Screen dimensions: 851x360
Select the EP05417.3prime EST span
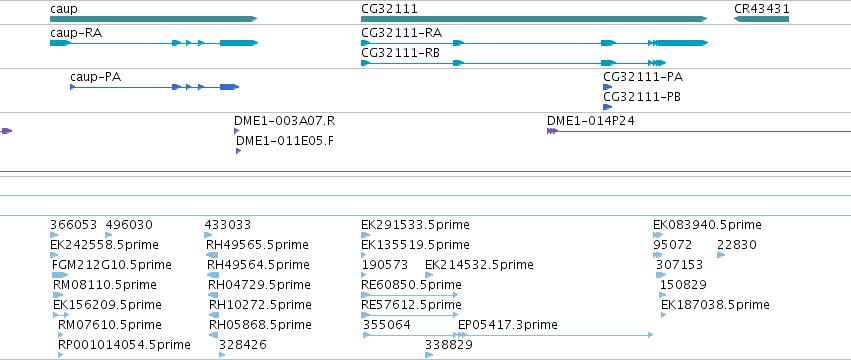coord(555,335)
